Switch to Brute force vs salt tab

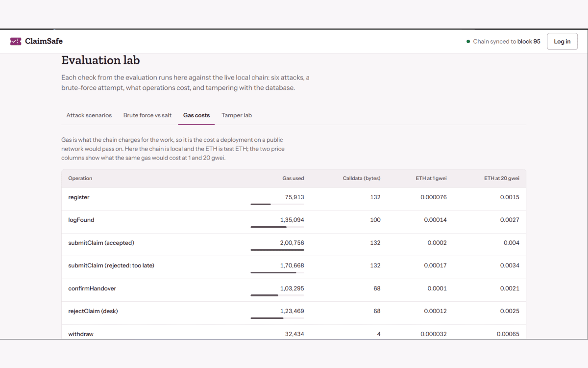point(147,115)
